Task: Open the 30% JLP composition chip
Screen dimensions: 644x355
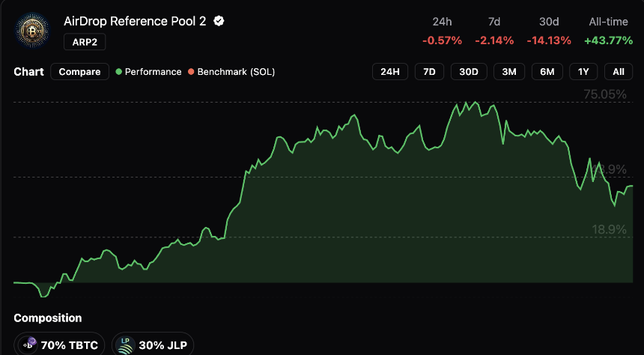Action: (x=152, y=345)
